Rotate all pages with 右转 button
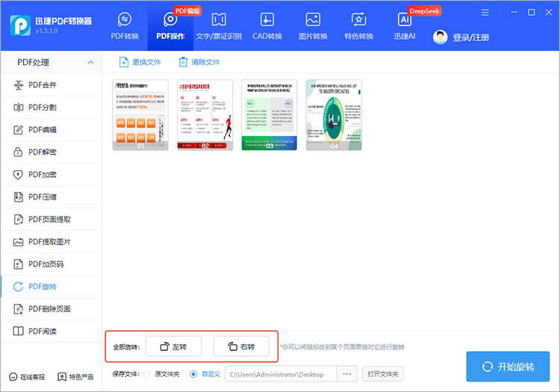The height and width of the screenshot is (392, 560). (x=241, y=346)
